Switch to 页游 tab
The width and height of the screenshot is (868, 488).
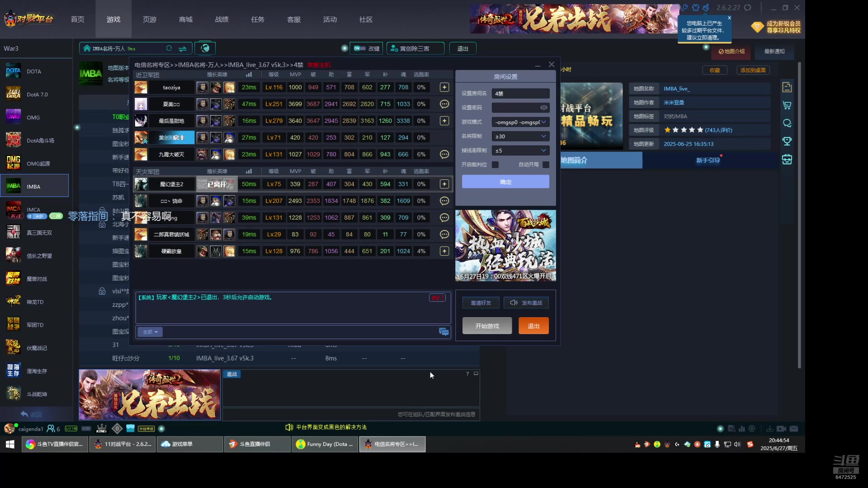[150, 19]
